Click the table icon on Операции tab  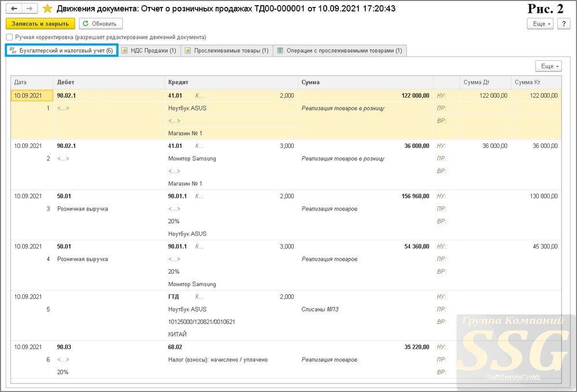280,50
